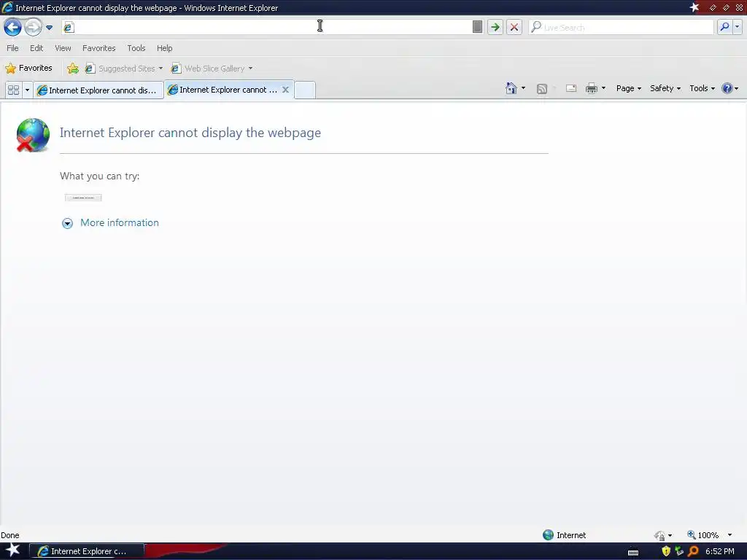Switch to first Internet Explorer cannot dis... tab

click(98, 90)
